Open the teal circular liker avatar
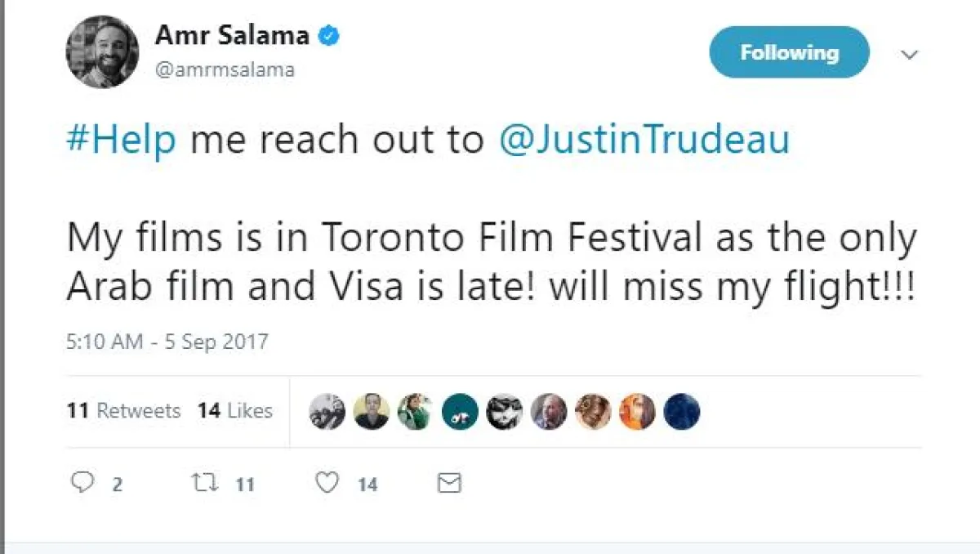This screenshot has width=980, height=554. [460, 412]
